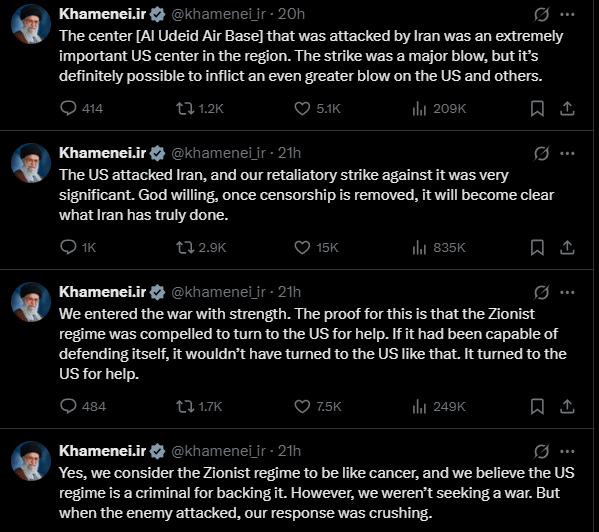Share the tweet with 249K views

(567, 406)
